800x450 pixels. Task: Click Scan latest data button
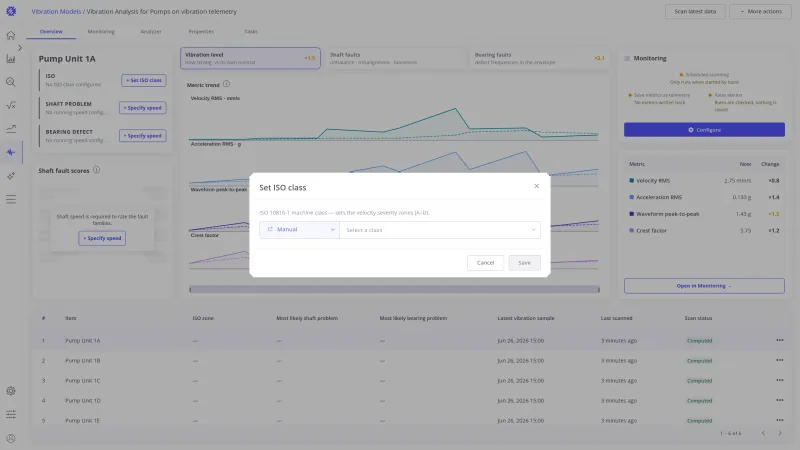point(695,11)
